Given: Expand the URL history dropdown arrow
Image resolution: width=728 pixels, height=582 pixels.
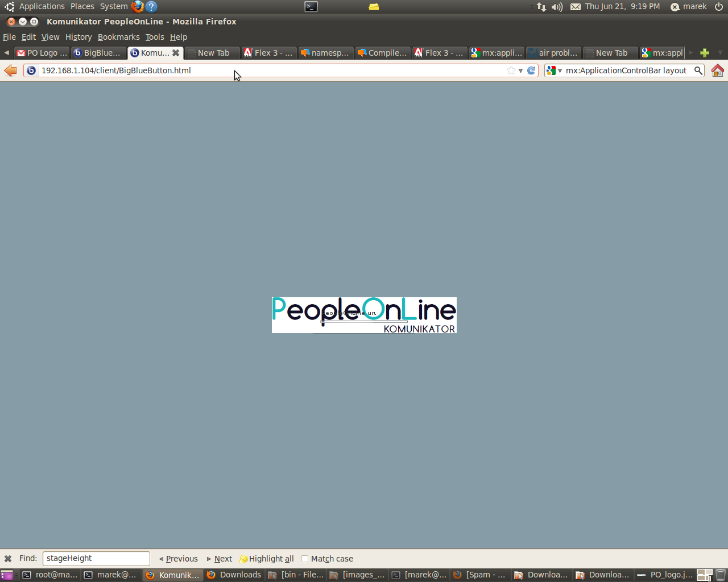Looking at the screenshot, I should 520,70.
